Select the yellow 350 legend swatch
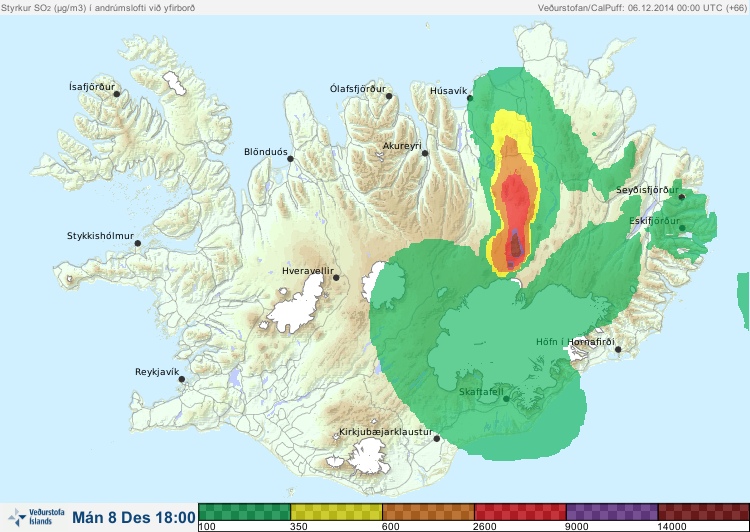750x532 pixels. (336, 512)
